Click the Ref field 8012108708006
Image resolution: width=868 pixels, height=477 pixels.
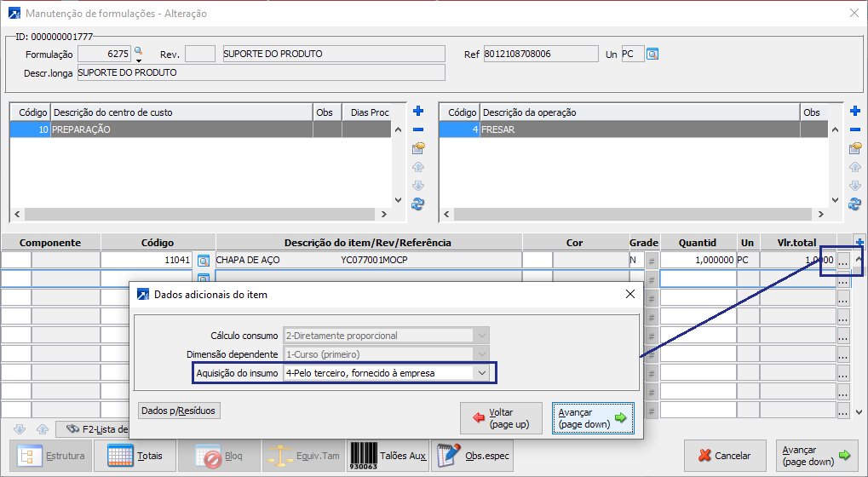click(x=541, y=54)
